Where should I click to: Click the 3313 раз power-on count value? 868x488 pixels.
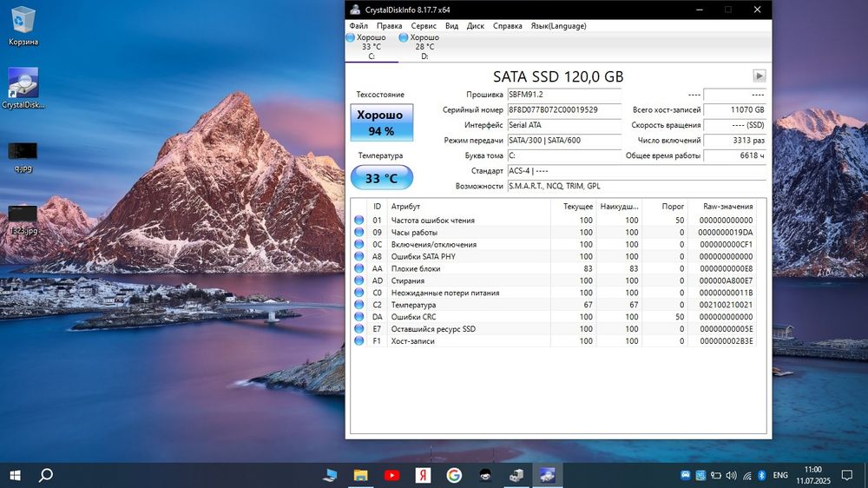734,140
